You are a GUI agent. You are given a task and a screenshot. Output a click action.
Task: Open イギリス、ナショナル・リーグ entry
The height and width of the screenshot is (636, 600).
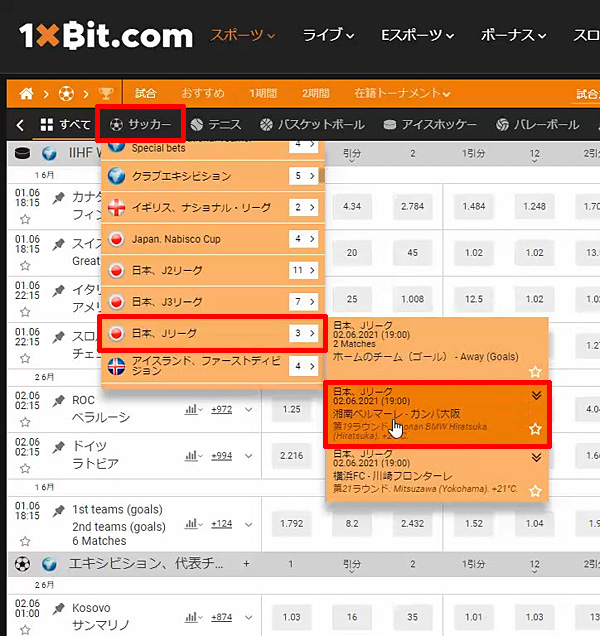pyautogui.click(x=213, y=208)
